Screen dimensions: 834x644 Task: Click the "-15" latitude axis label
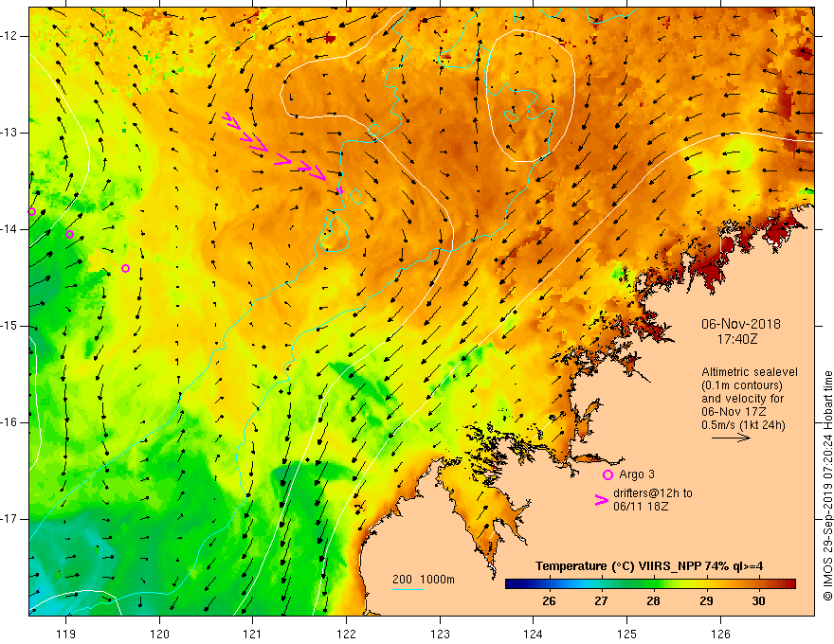(9, 326)
